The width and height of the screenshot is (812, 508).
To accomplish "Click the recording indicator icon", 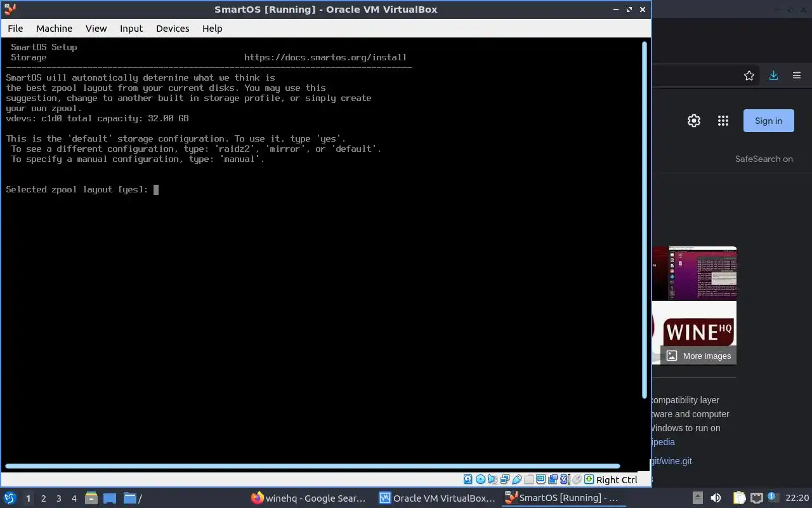I will (x=553, y=479).
